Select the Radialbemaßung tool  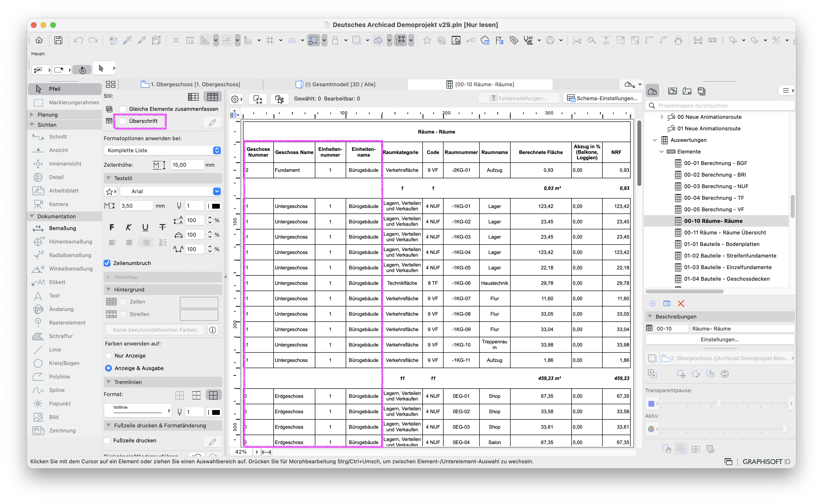point(65,255)
